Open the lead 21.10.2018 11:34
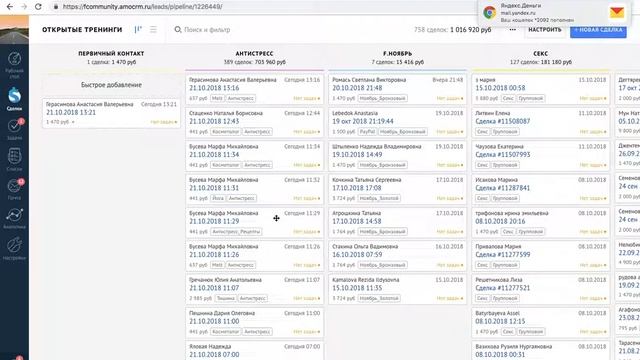 tap(214, 154)
